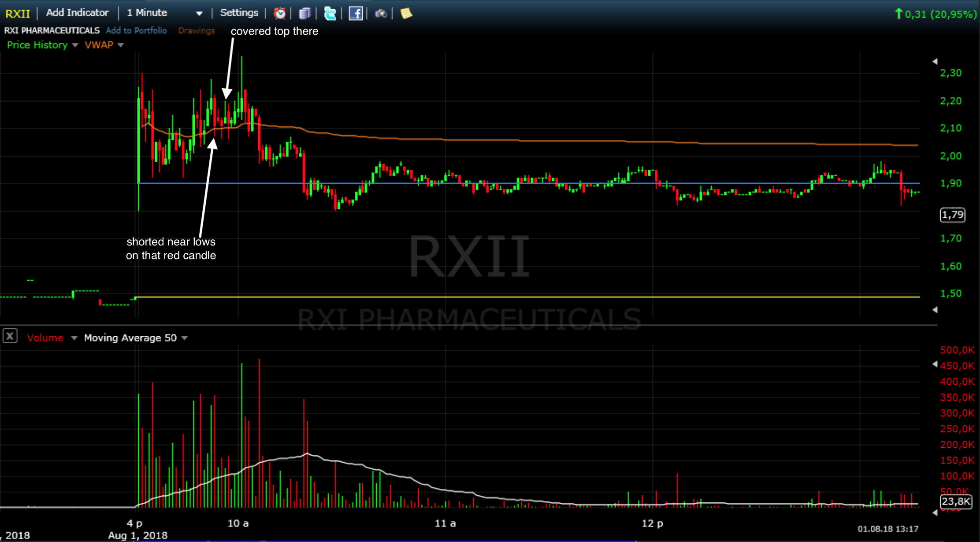This screenshot has height=542, width=980.
Task: Click the RXII ticker symbol field
Action: click(18, 14)
